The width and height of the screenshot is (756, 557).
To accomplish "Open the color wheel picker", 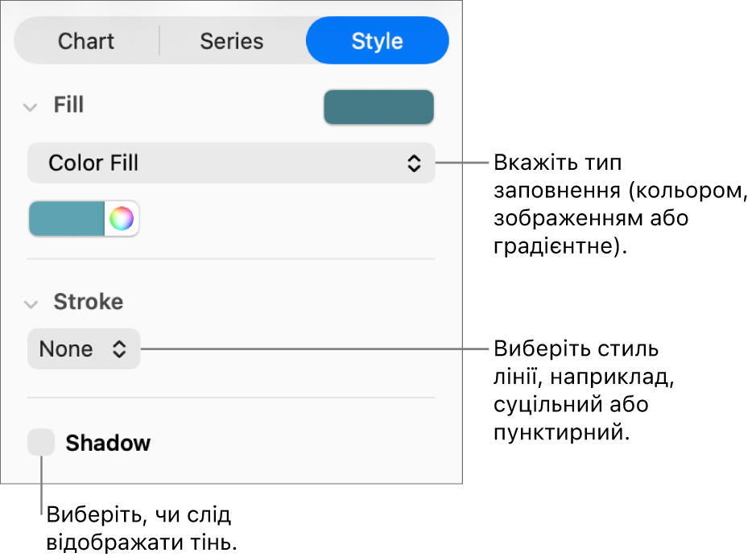I will (x=122, y=219).
